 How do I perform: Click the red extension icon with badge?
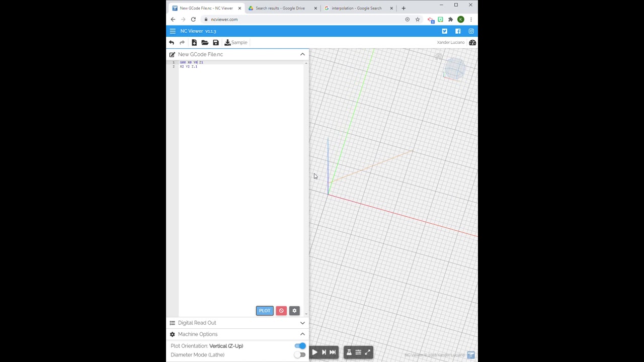coord(431,20)
